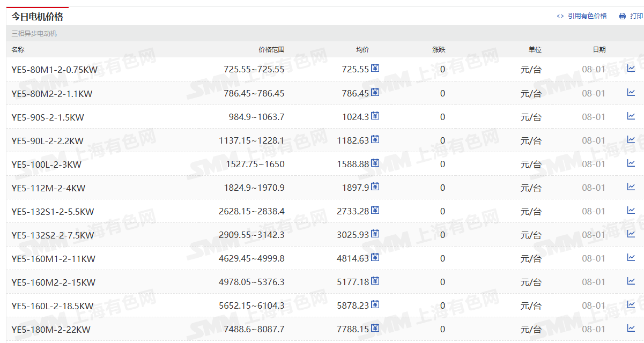This screenshot has width=644, height=343.
Task: Click yuan icon beside average 1182.63
Action: click(375, 139)
